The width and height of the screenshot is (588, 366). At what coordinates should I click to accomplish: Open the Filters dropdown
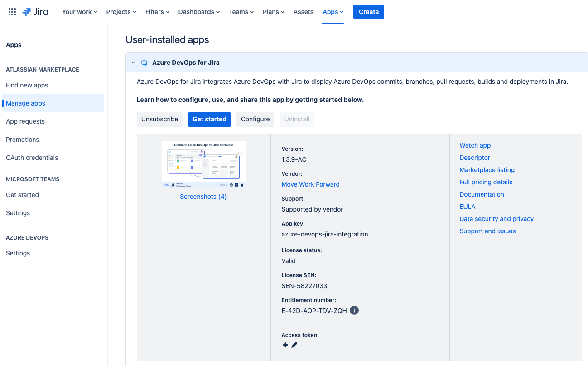tap(157, 12)
